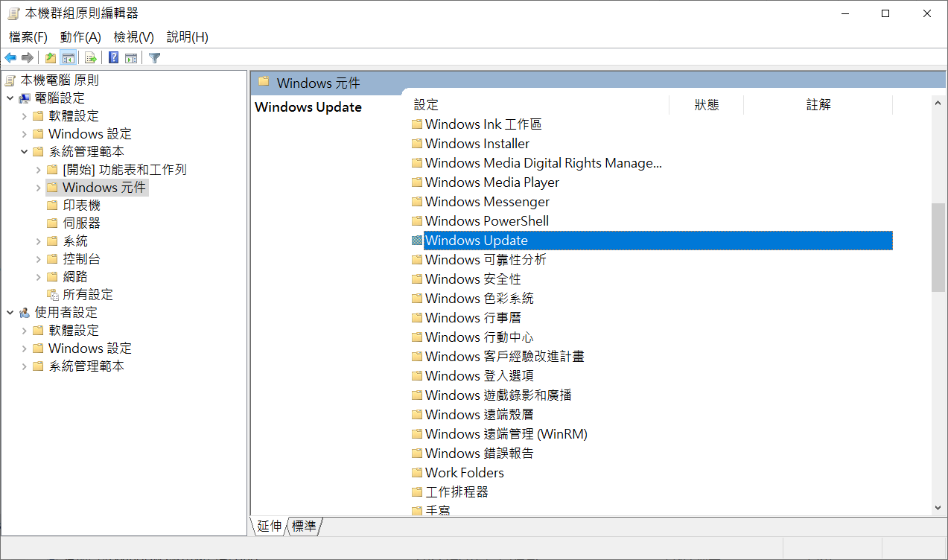This screenshot has width=948, height=560.
Task: Click the 本機電腦 原則 root icon
Action: 10,80
